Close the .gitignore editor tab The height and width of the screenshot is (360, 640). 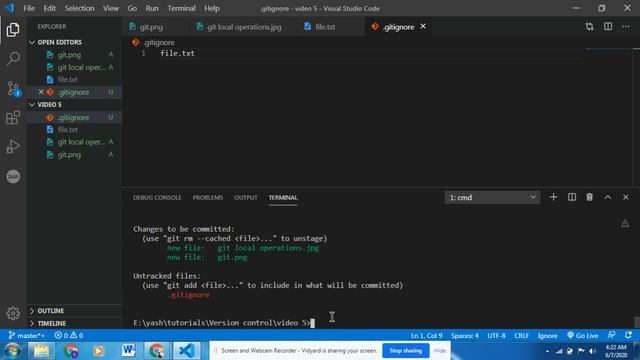tap(423, 26)
